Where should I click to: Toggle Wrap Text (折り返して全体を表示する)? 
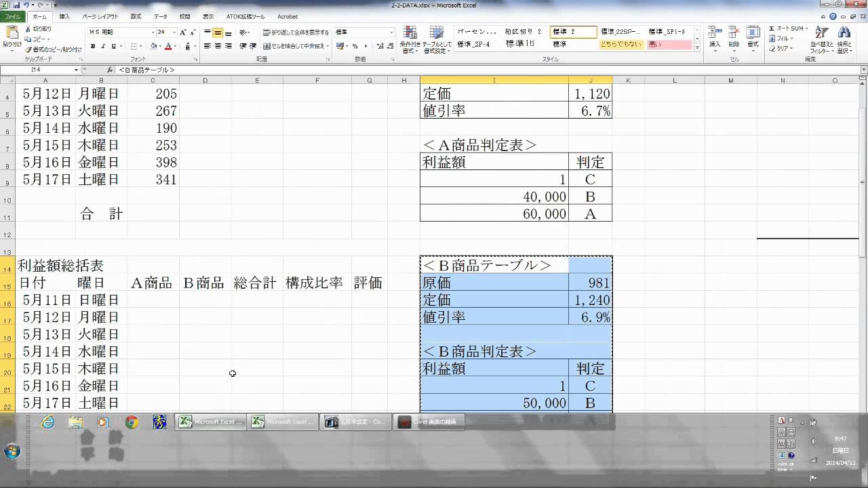click(296, 32)
